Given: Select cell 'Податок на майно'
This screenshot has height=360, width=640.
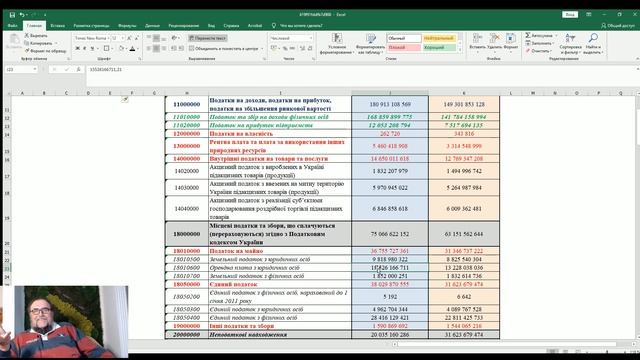Looking at the screenshot, I should [280, 251].
